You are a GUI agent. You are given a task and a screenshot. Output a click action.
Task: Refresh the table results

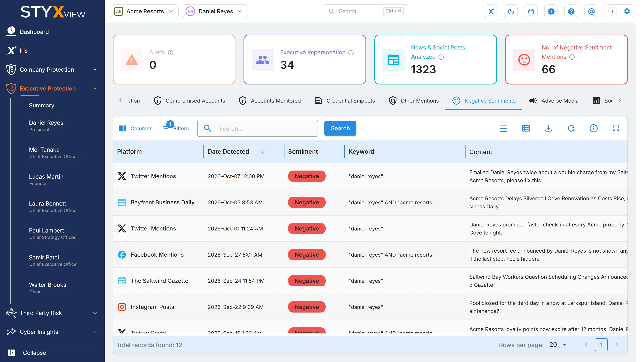coord(571,129)
